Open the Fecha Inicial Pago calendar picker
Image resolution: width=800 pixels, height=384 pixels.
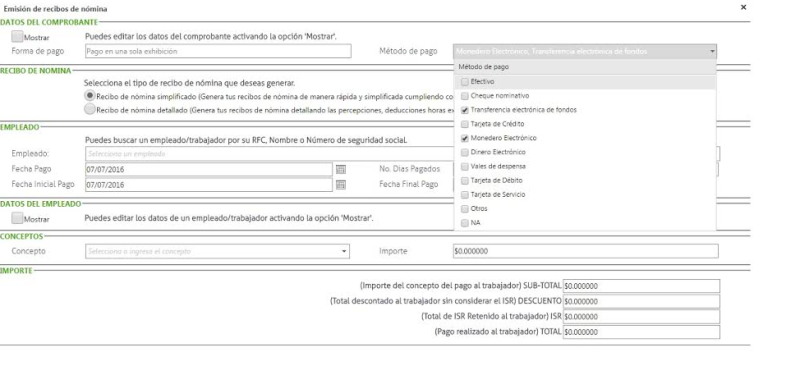click(x=341, y=185)
